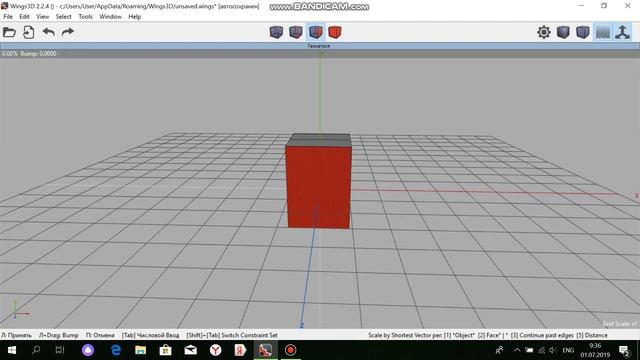Open Yandex Browser from taskbar
Image resolution: width=640 pixels, height=360 pixels.
tap(216, 350)
